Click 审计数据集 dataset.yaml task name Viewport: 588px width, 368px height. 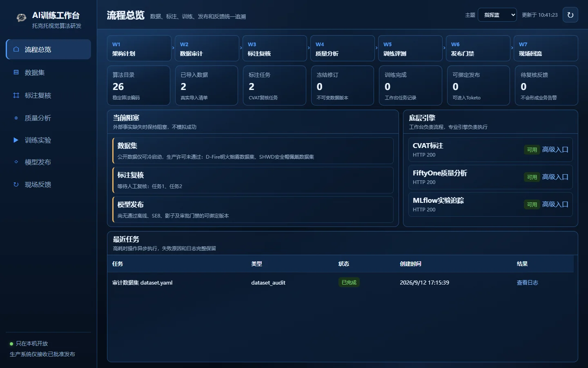143,283
